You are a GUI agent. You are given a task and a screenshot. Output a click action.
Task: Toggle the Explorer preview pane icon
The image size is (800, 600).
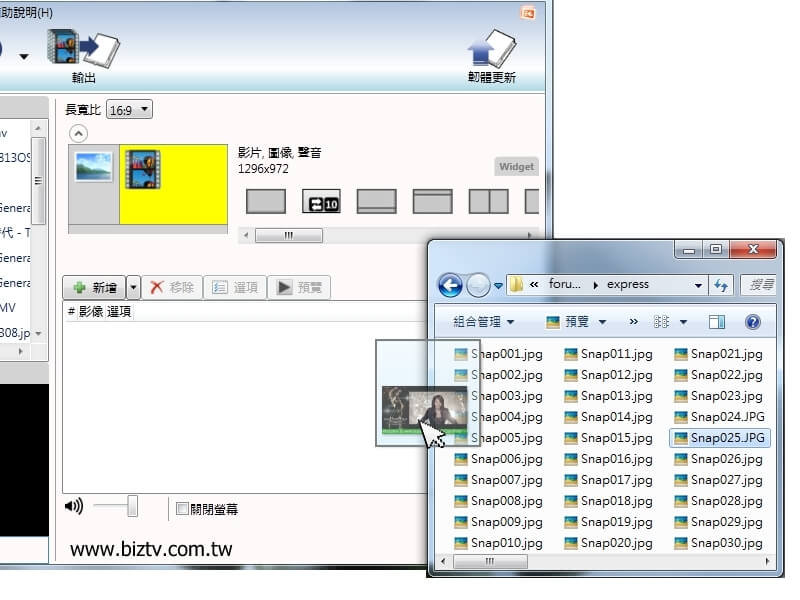(x=716, y=322)
